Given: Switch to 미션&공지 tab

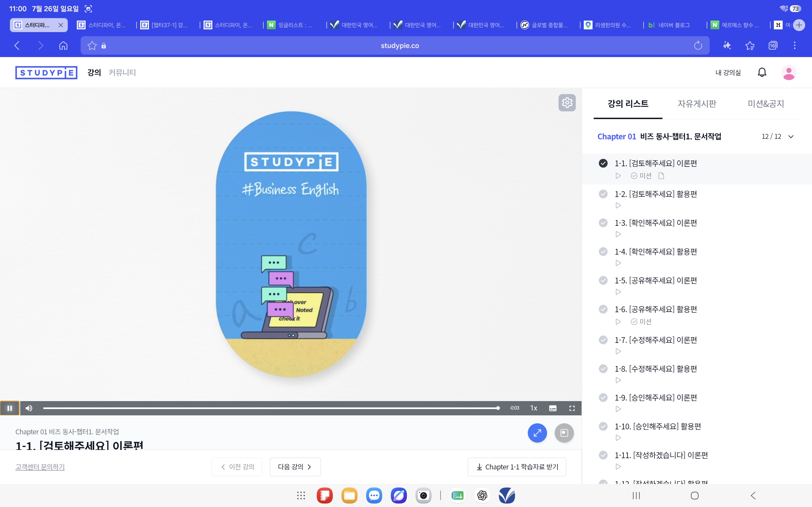Looking at the screenshot, I should [766, 104].
